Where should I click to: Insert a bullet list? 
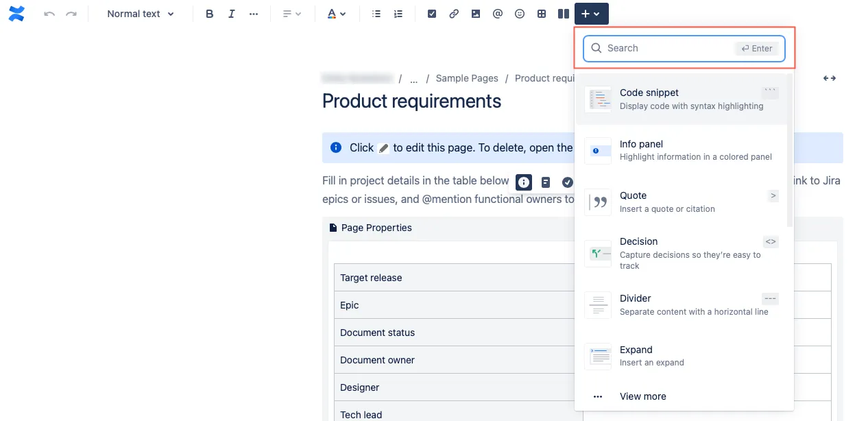point(376,14)
